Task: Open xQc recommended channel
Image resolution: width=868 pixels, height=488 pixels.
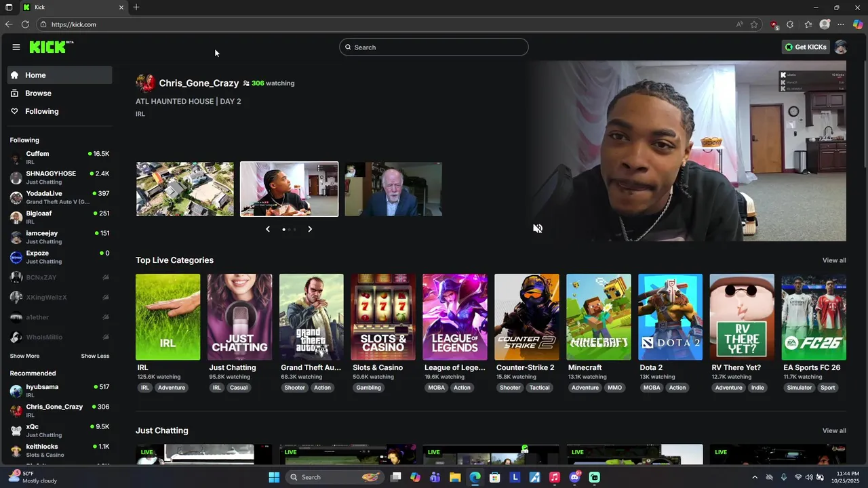Action: 60,431
